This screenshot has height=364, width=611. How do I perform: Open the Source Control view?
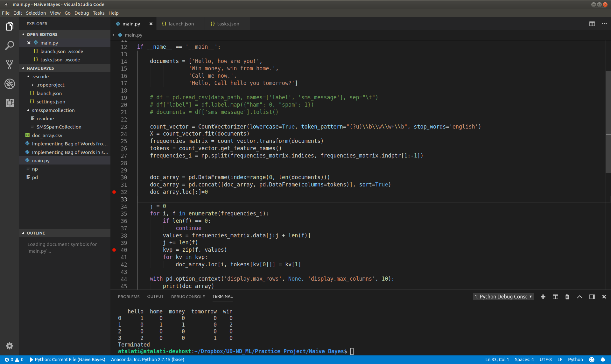10,65
